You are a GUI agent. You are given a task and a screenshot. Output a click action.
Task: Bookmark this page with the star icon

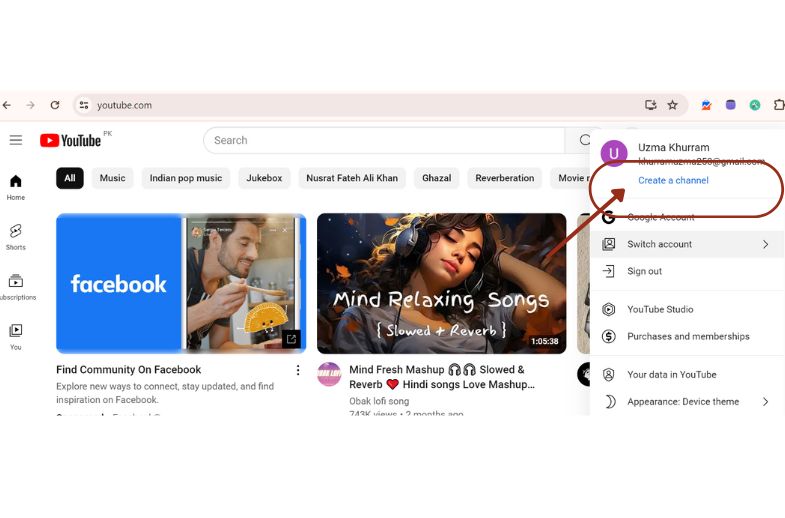(x=672, y=105)
